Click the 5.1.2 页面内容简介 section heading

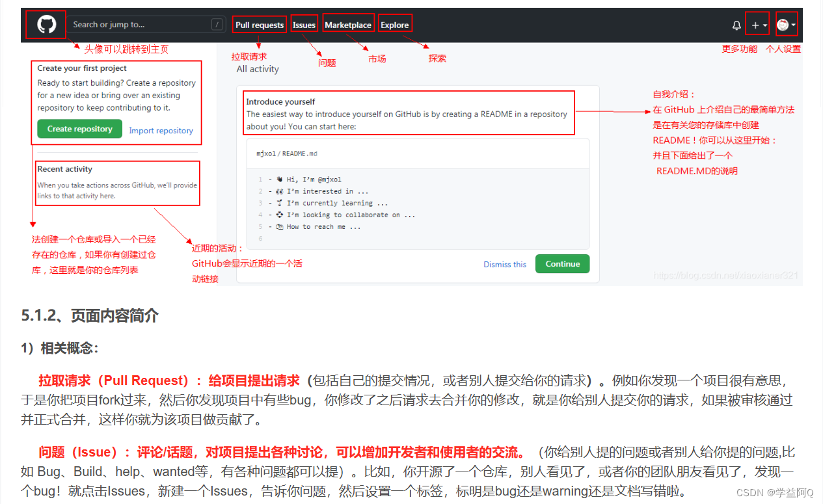90,316
